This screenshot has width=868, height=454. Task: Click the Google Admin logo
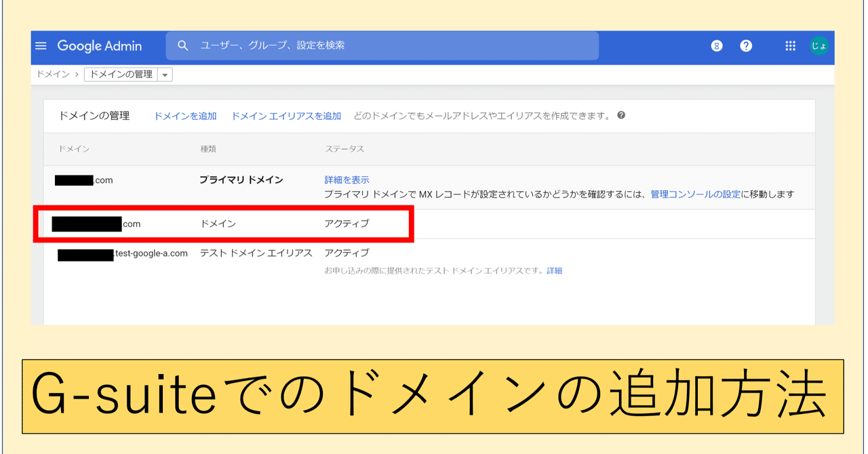click(x=100, y=46)
